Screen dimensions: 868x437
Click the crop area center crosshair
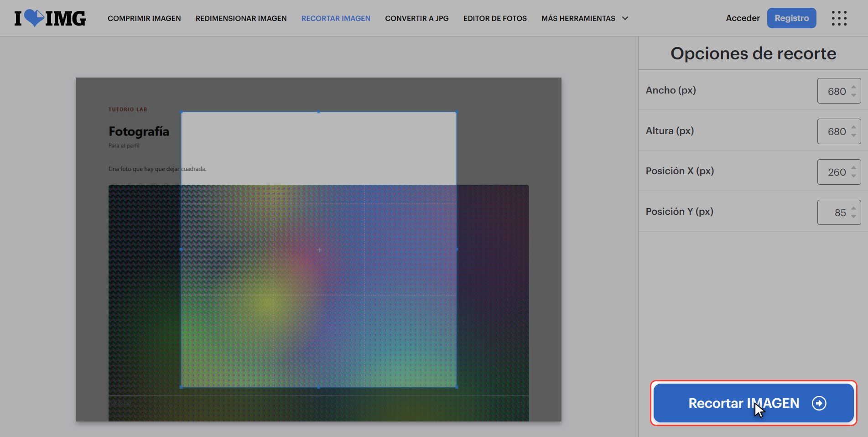319,250
